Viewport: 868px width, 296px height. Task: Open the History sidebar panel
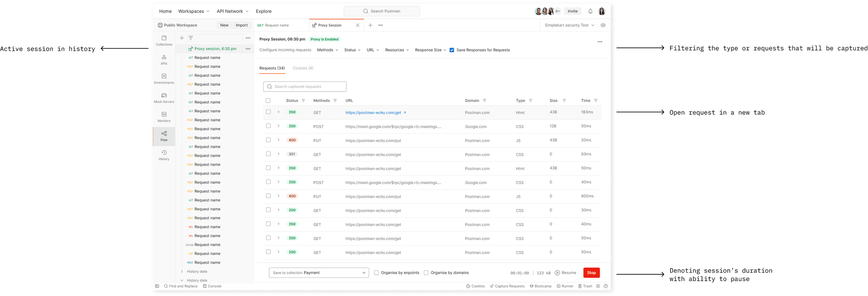[x=164, y=155]
